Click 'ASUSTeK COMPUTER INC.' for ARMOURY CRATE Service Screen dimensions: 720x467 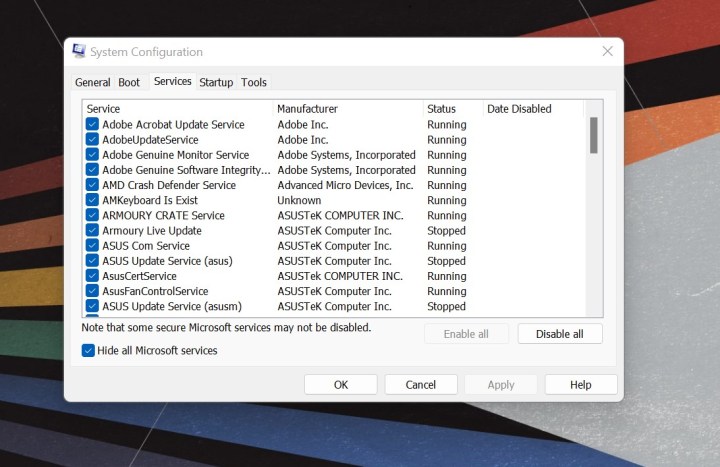[340, 215]
